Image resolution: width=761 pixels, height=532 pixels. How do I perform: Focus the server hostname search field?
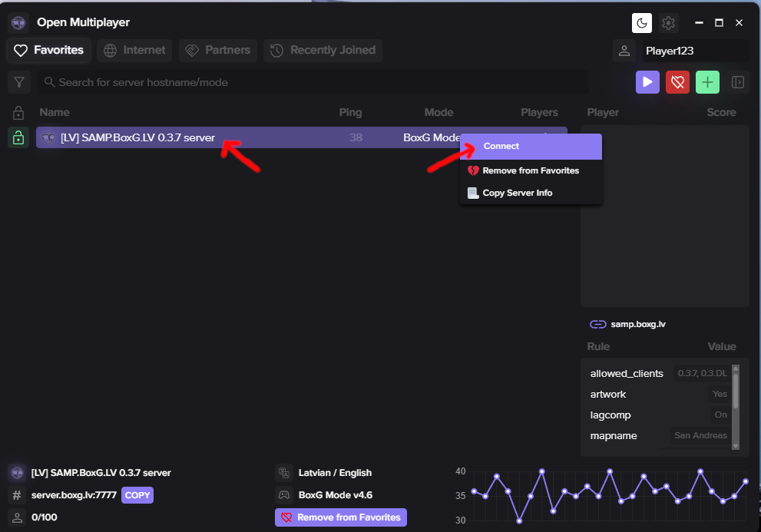(313, 82)
